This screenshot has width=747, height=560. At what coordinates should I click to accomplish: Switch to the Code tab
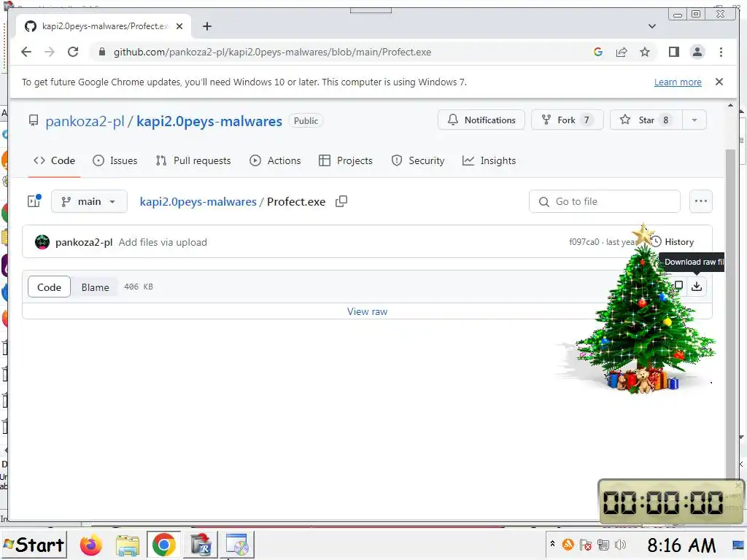click(54, 160)
